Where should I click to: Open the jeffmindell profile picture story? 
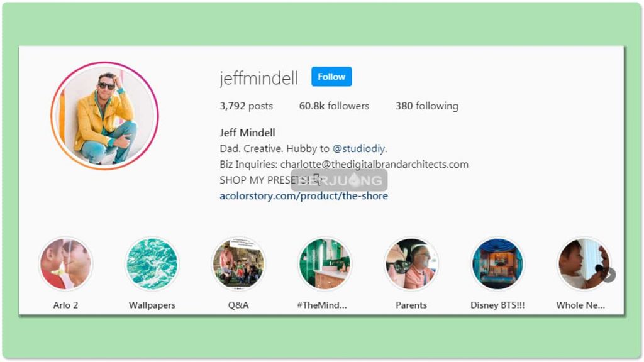pyautogui.click(x=105, y=116)
